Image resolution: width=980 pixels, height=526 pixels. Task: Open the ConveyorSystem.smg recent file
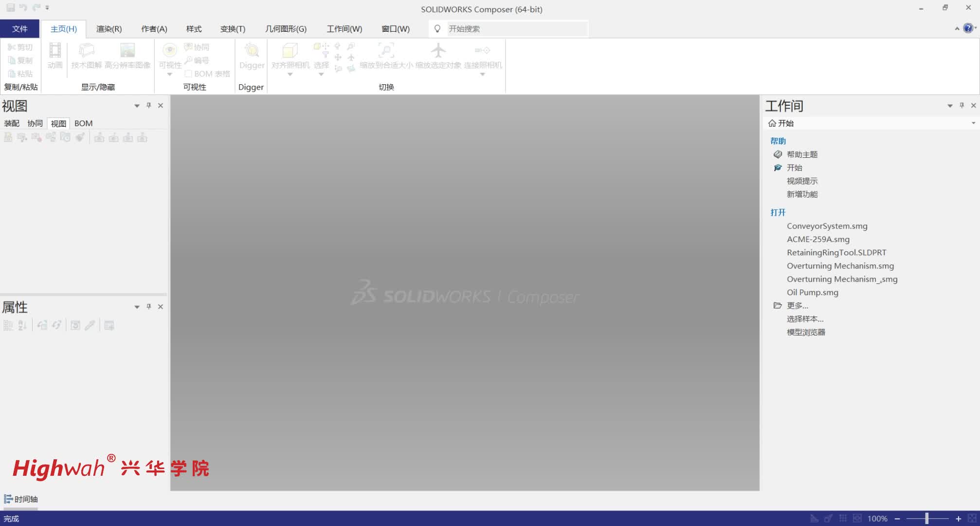[x=827, y=226]
